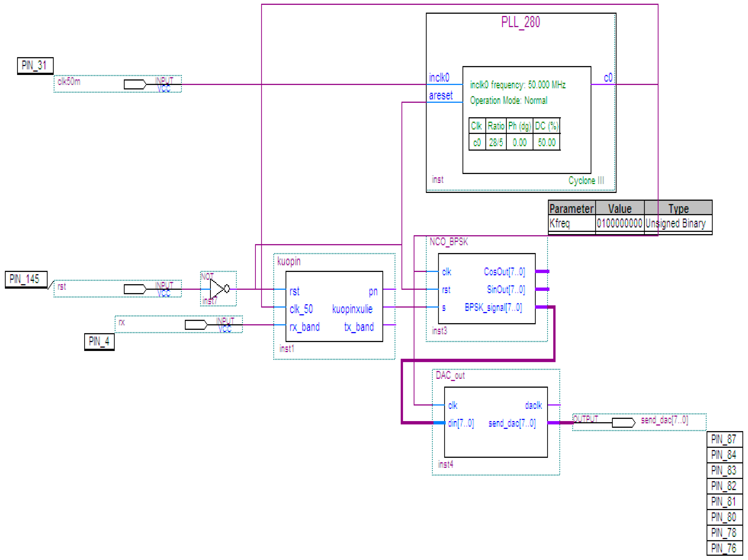Click the PLL_280 title text

[x=520, y=22]
